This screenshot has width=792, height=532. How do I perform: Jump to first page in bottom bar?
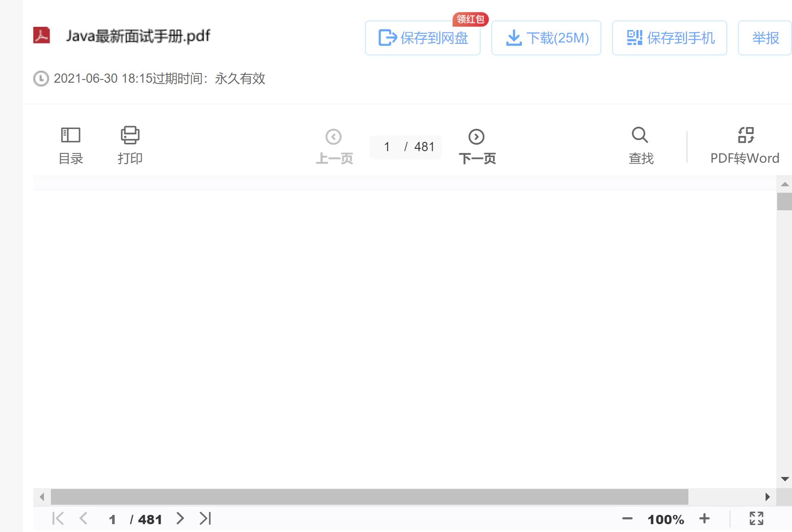pyautogui.click(x=58, y=519)
